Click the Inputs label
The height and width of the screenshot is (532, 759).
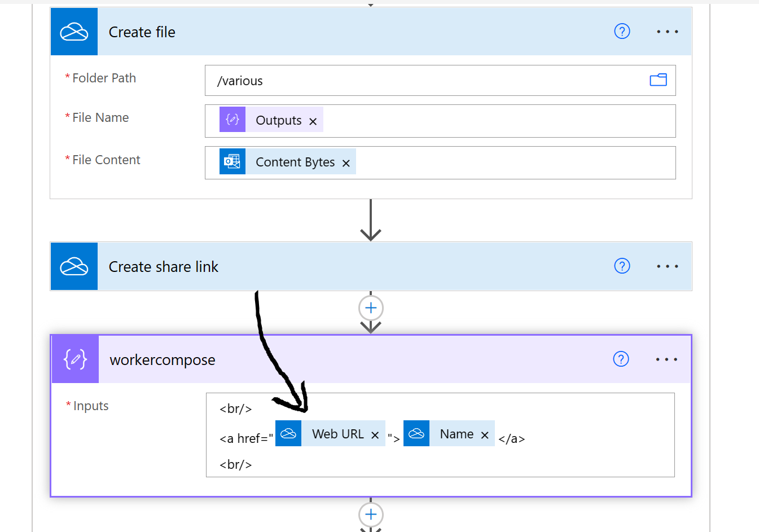click(x=91, y=406)
